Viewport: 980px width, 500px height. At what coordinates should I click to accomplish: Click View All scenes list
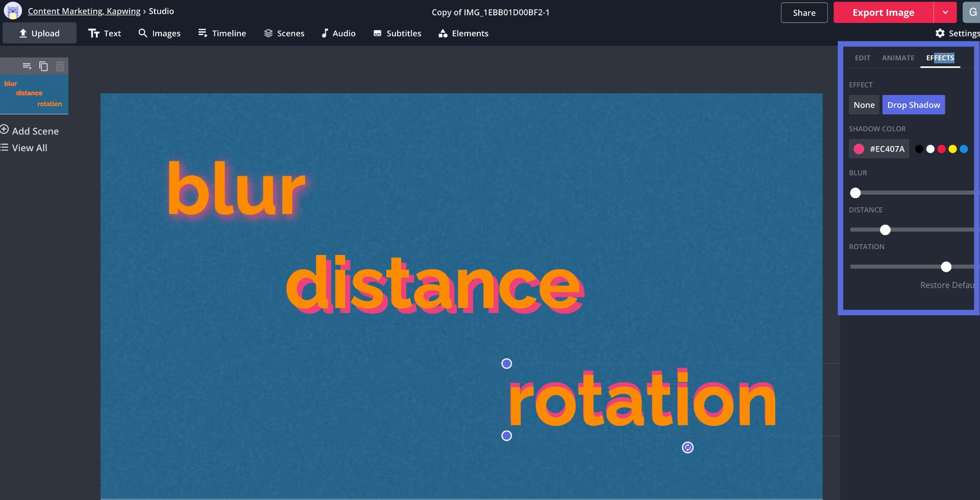point(29,148)
